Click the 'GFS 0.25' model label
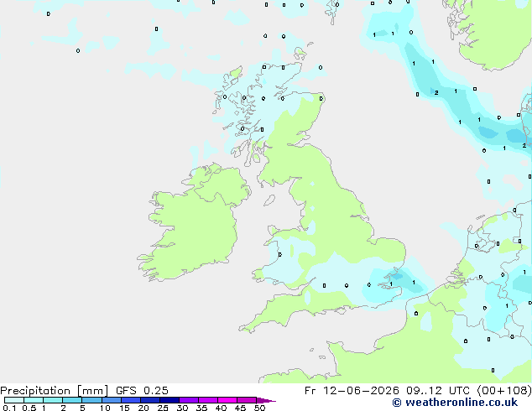The width and height of the screenshot is (532, 411). click(142, 391)
